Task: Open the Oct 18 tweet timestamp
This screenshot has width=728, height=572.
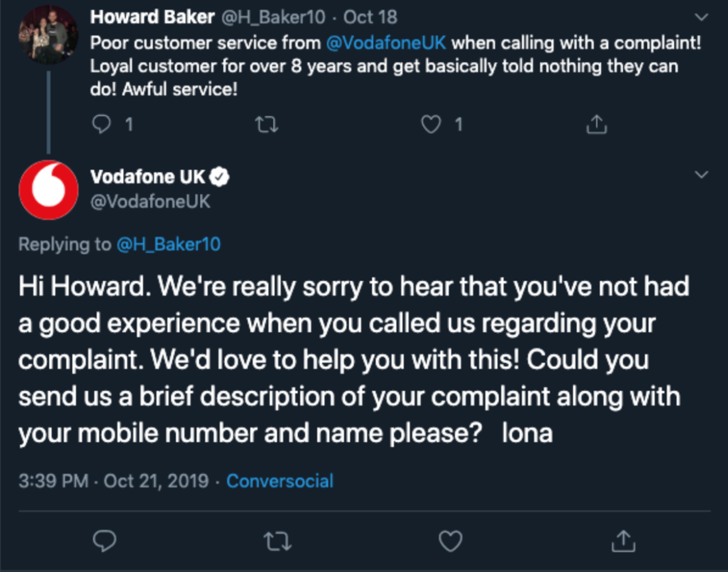Action: click(x=370, y=17)
